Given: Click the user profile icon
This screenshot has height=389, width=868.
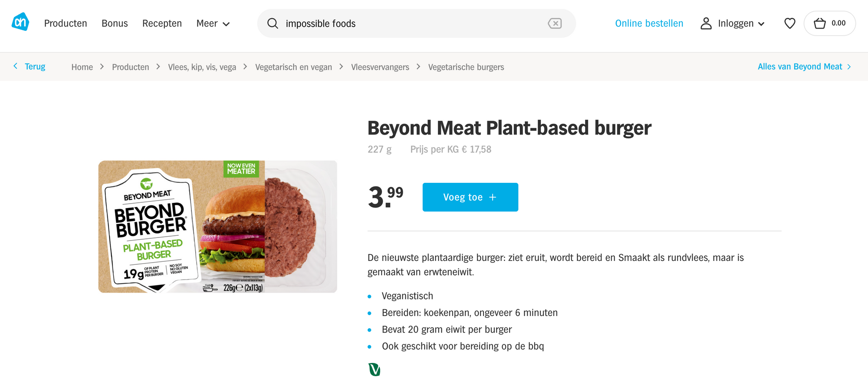Looking at the screenshot, I should (706, 23).
